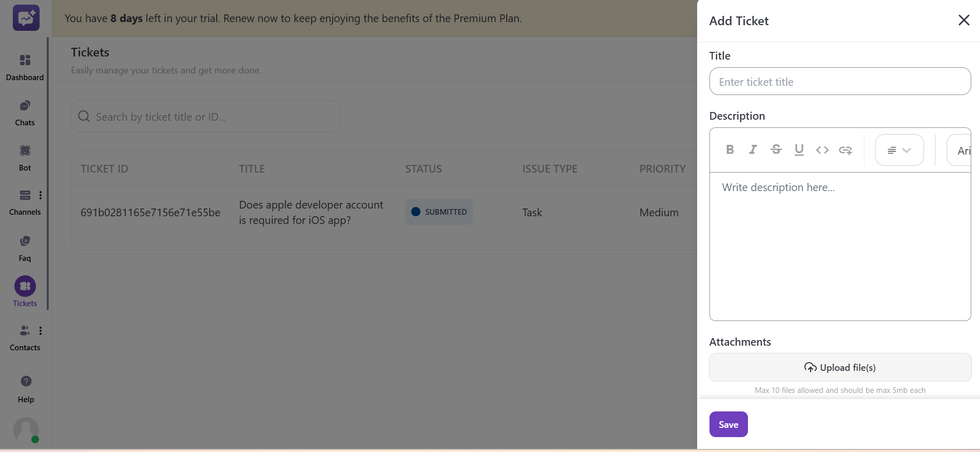Insert code block in description

[822, 149]
